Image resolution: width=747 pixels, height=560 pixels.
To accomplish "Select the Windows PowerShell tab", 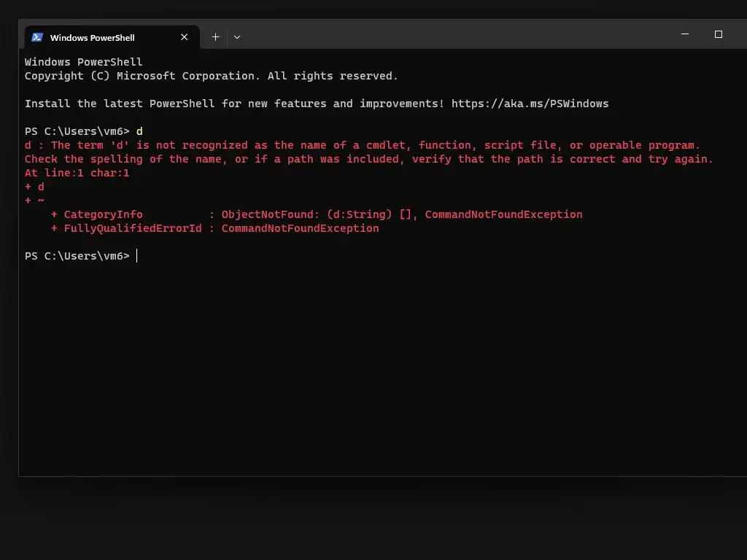I will [112, 37].
